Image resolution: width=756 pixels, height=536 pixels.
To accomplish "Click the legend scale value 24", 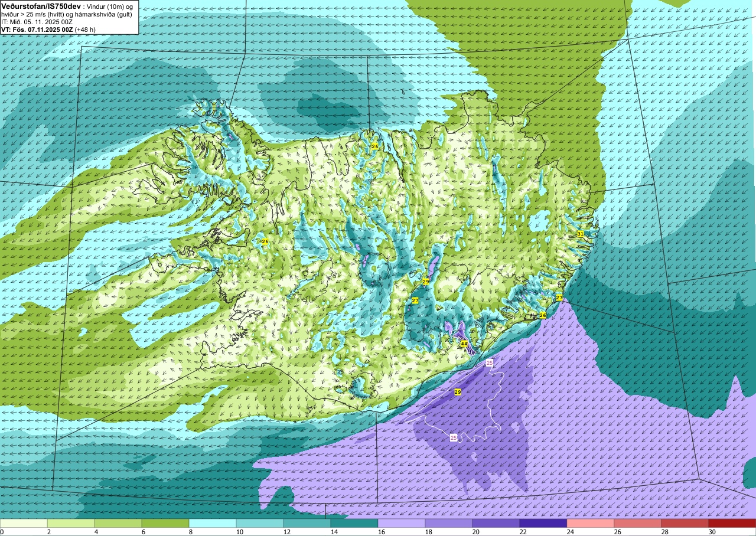I will [x=571, y=532].
